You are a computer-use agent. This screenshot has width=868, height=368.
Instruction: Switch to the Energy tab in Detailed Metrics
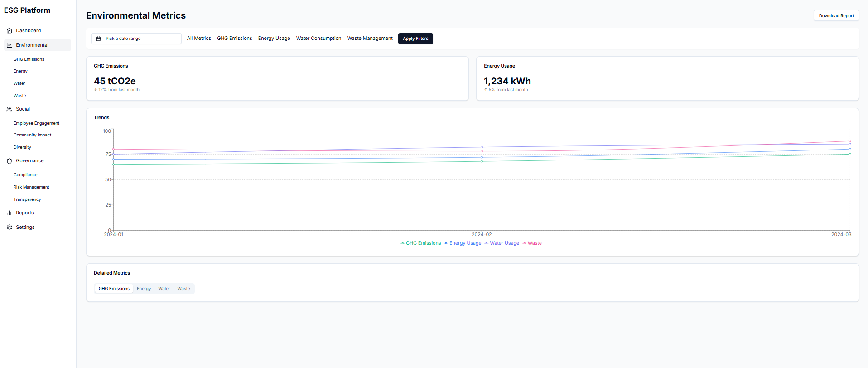point(144,289)
